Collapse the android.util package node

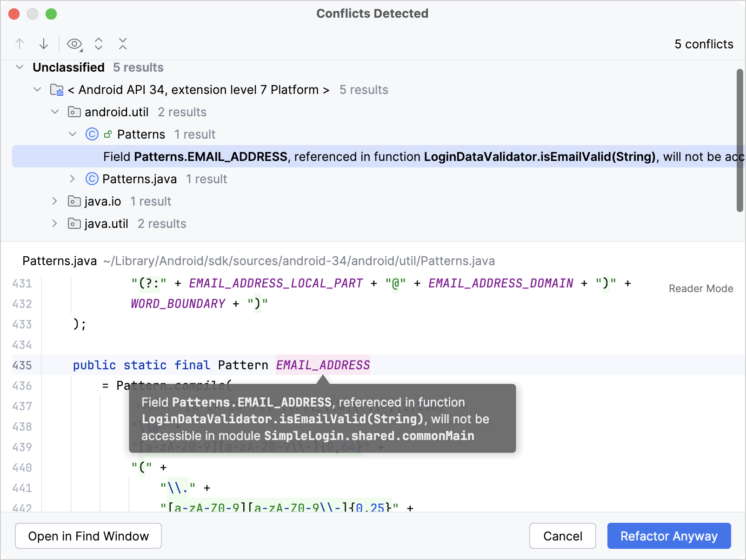(55, 112)
